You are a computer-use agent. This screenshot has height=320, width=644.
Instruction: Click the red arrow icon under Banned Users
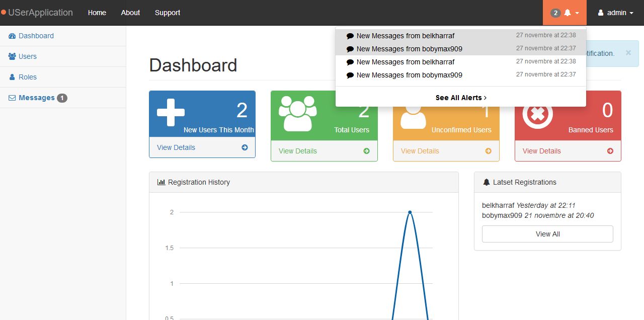coord(610,151)
